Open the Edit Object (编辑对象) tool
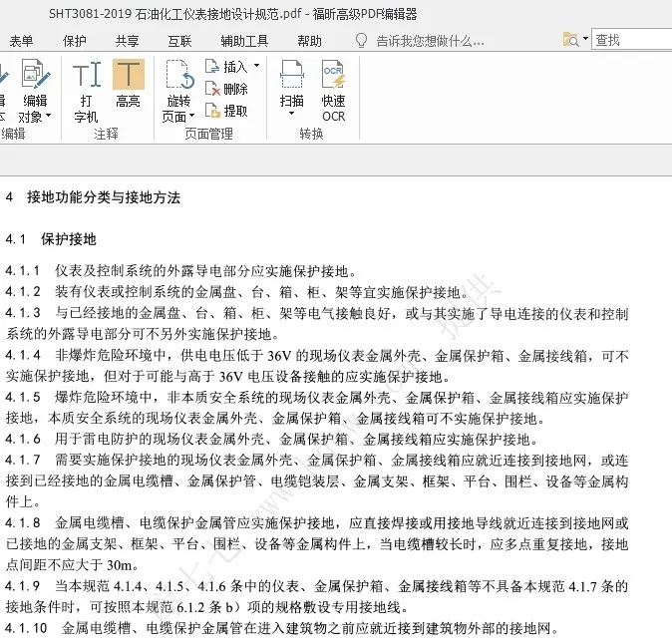Screen dimensions: 672x641 pos(35,92)
